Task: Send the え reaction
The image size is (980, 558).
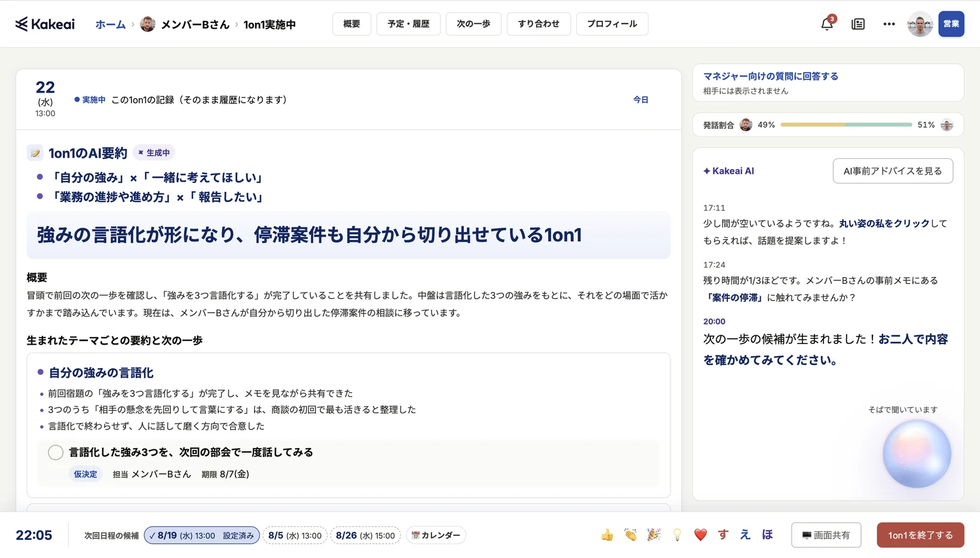Action: tap(745, 535)
